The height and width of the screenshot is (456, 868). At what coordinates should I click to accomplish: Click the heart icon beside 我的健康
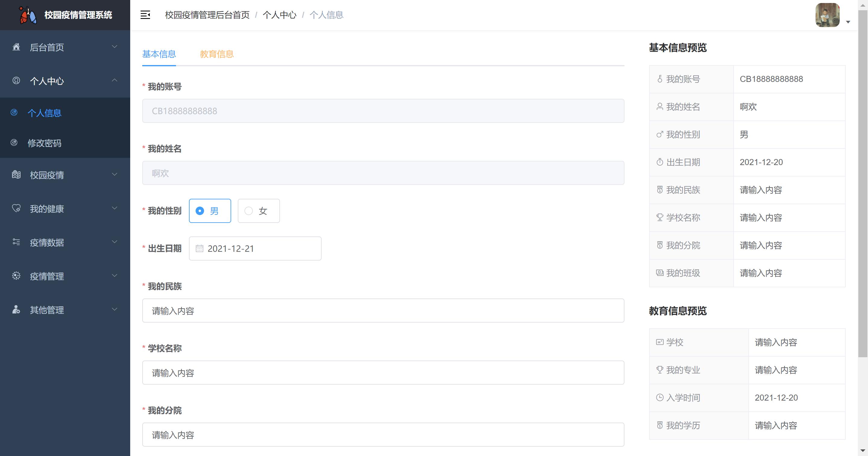coord(16,208)
